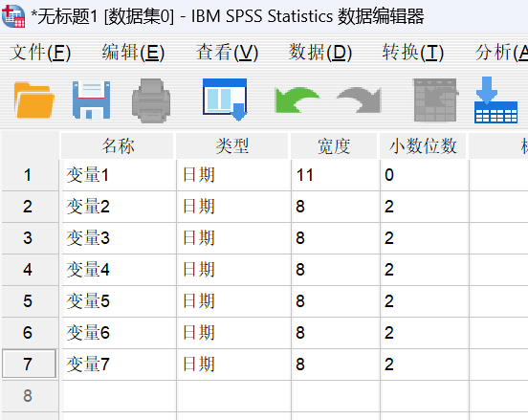Screen dimensions: 528x420
Task: Click the name cell 变量7
Action: pos(120,365)
